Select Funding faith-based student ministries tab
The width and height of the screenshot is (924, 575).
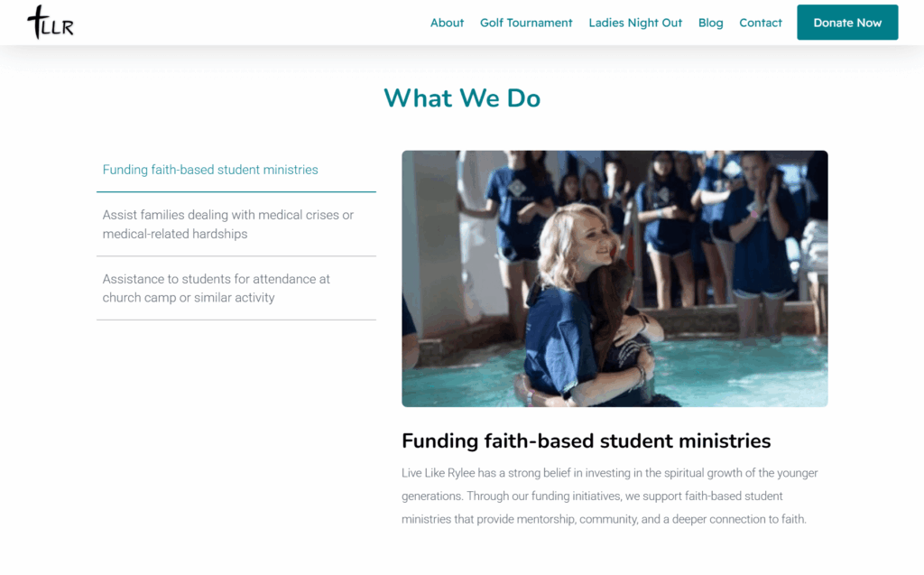click(x=236, y=170)
